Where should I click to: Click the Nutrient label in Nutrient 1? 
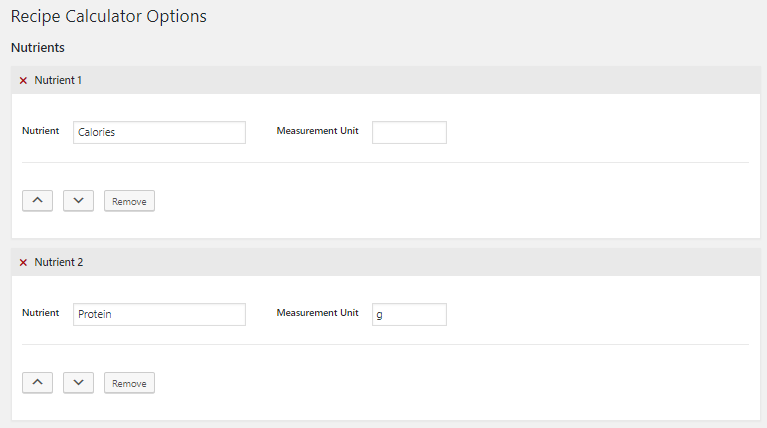[41, 131]
